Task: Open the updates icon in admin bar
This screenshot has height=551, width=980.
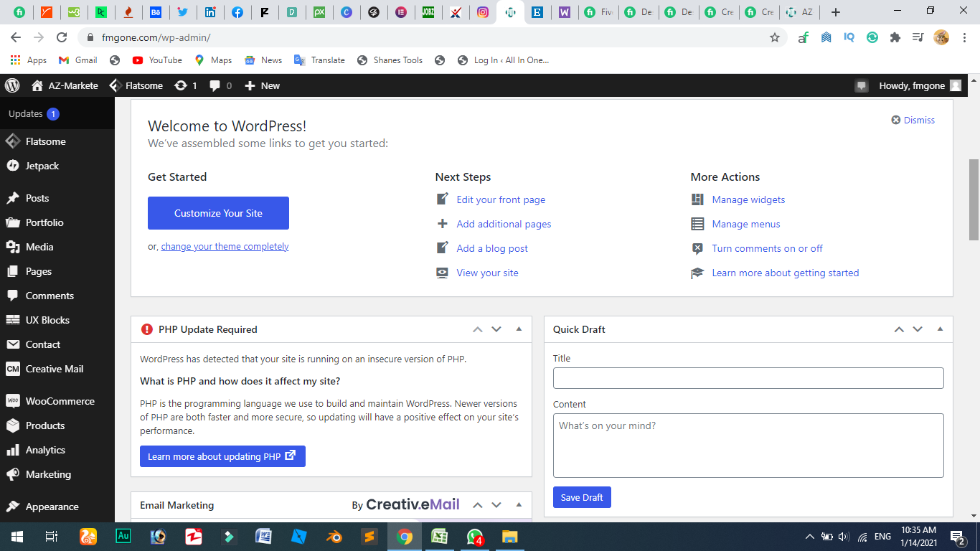Action: [x=181, y=85]
